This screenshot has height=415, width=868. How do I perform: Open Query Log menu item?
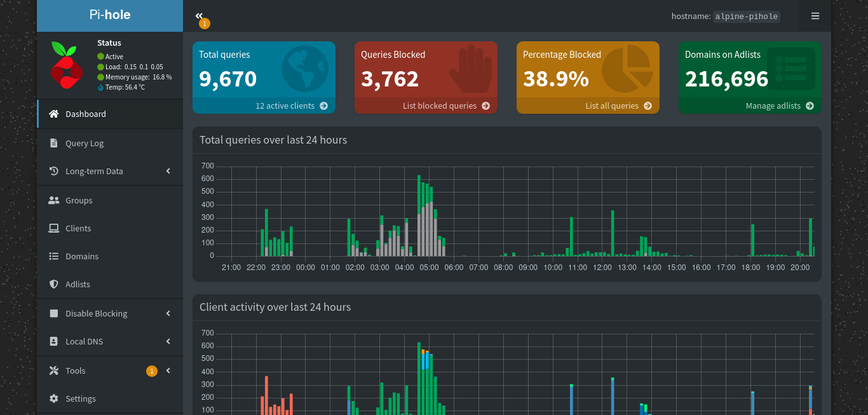(x=110, y=143)
